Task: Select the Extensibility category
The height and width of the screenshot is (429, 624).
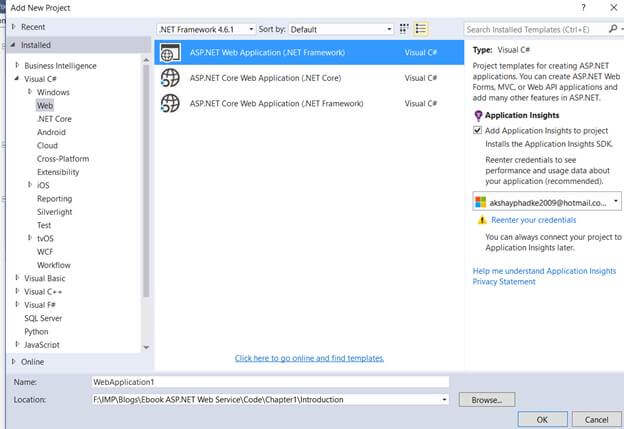Action: point(58,172)
